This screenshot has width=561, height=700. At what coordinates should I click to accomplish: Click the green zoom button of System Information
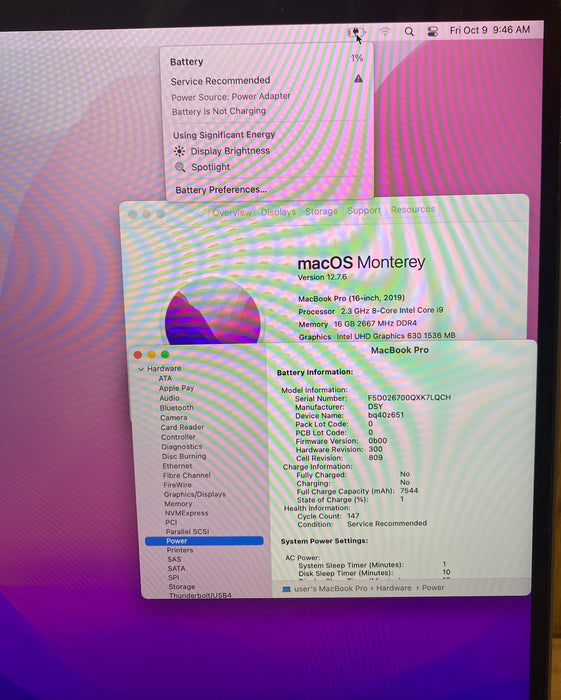(165, 354)
